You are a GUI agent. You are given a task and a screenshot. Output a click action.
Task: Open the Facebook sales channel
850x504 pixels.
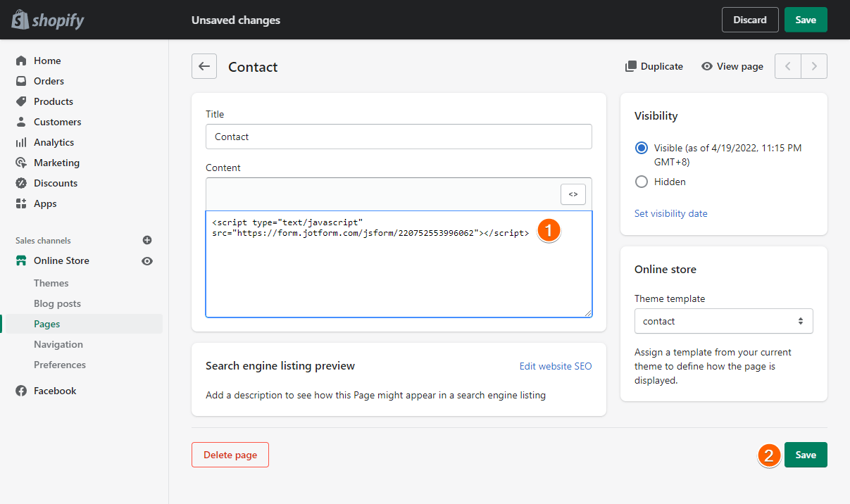point(55,391)
